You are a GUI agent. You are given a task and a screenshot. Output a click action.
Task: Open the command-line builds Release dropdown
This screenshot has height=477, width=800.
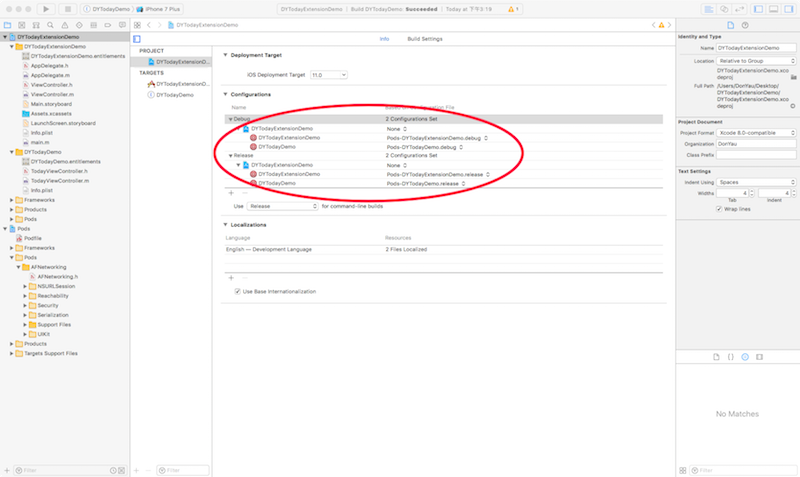click(x=283, y=206)
